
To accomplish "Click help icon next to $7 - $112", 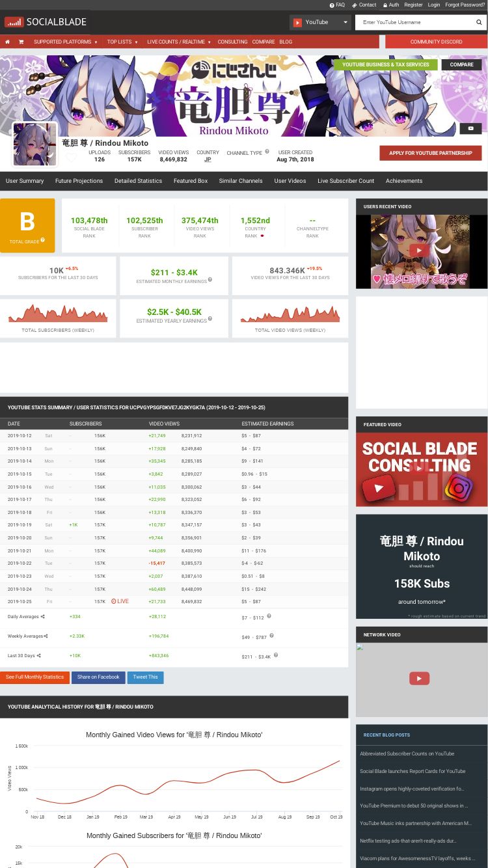I will pos(269,616).
